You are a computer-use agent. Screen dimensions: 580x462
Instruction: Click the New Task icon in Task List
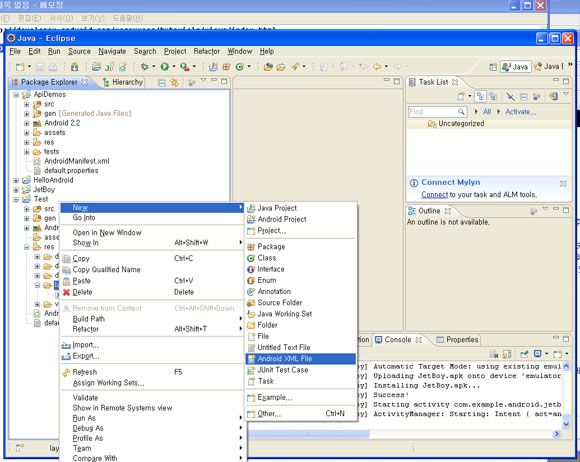461,97
